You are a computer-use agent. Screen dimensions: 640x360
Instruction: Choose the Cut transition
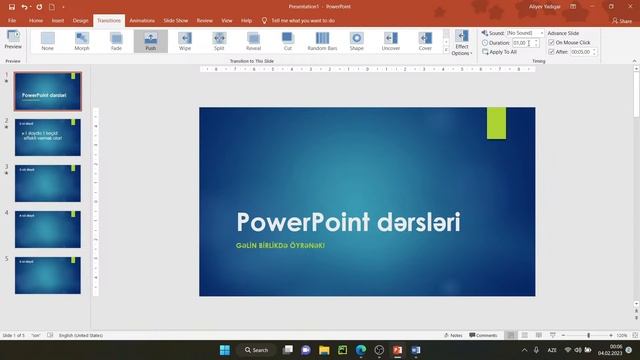(288, 41)
